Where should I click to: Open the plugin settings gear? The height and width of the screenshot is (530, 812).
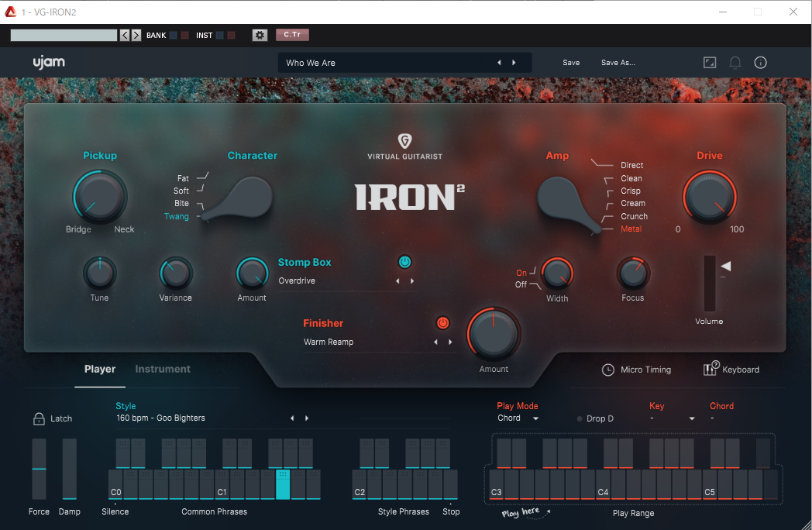click(x=260, y=35)
